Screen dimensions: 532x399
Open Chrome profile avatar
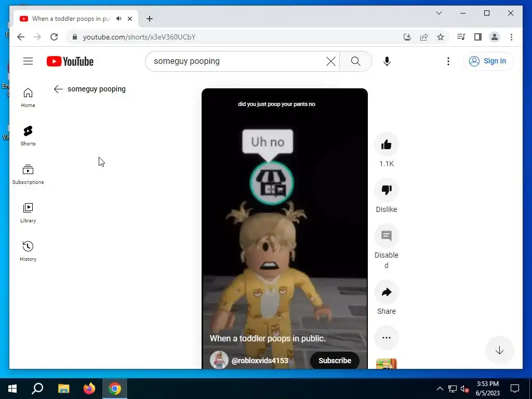pos(495,37)
